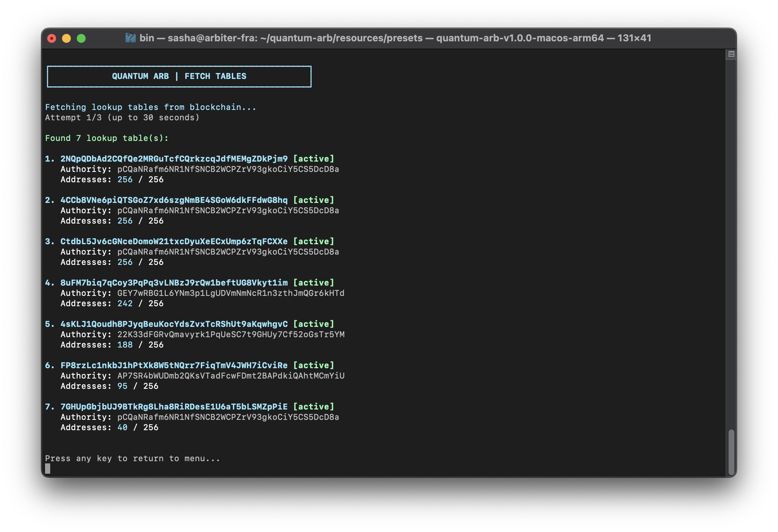Screen dimensions: 778x532
Task: Click the green fullscreen window button
Action: 81,38
